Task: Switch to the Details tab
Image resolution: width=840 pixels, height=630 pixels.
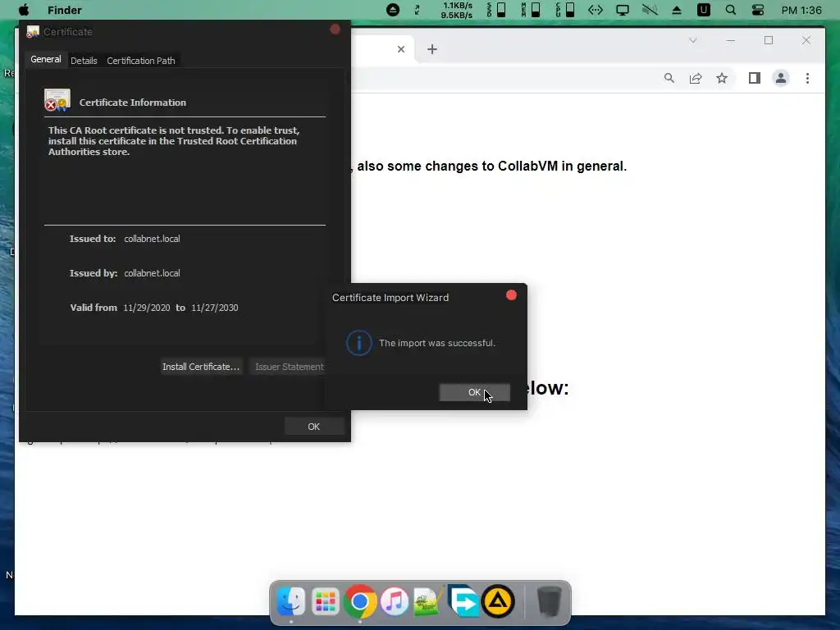Action: tap(84, 61)
